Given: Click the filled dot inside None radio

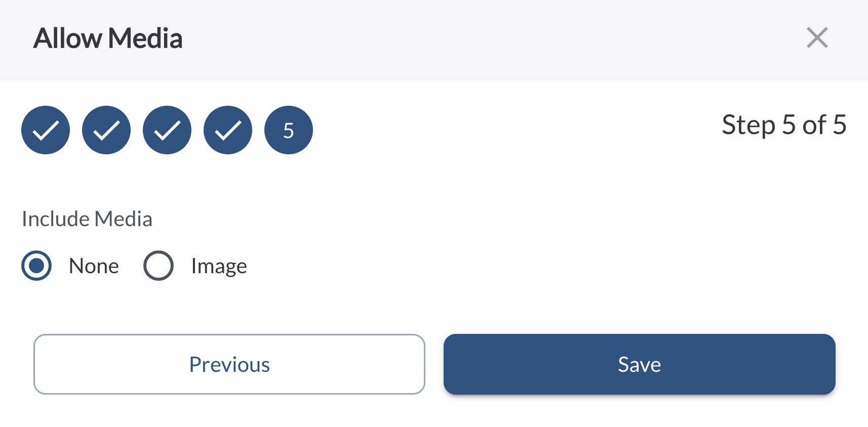Looking at the screenshot, I should click(36, 266).
